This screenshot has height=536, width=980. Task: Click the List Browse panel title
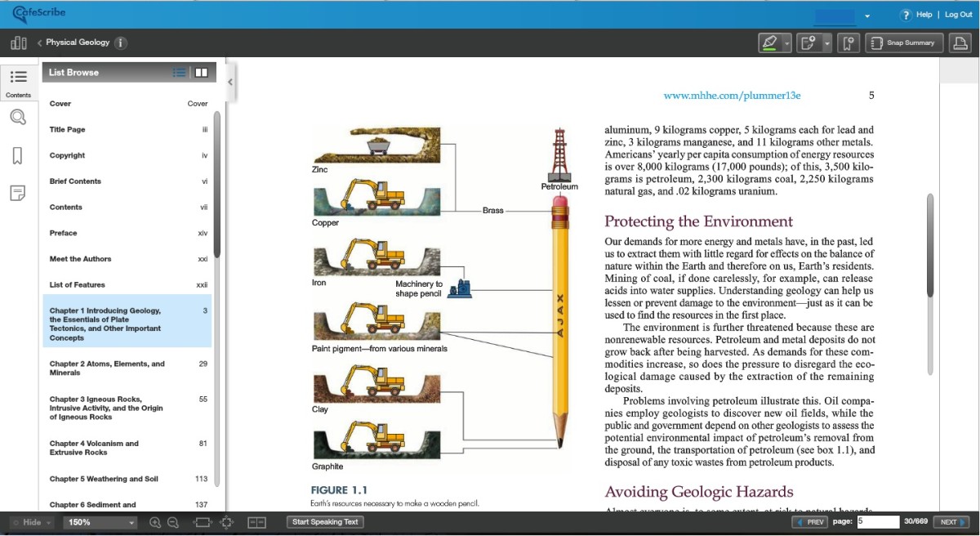point(73,73)
